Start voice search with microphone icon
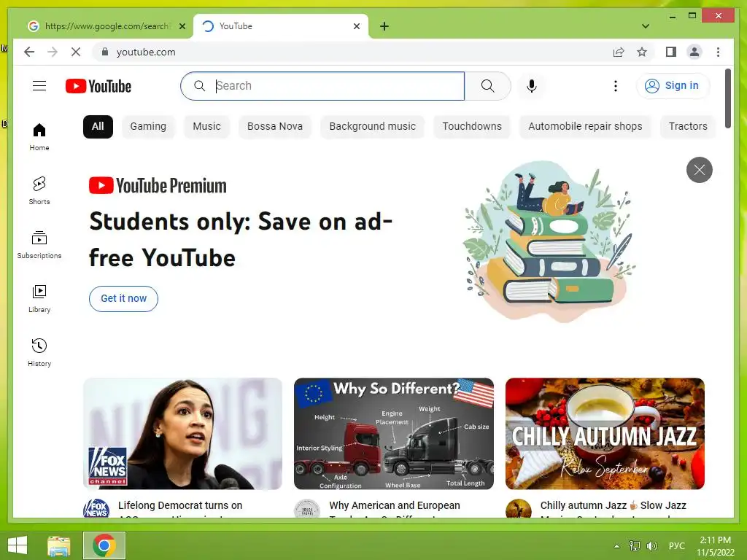This screenshot has height=560, width=747. coord(532,86)
